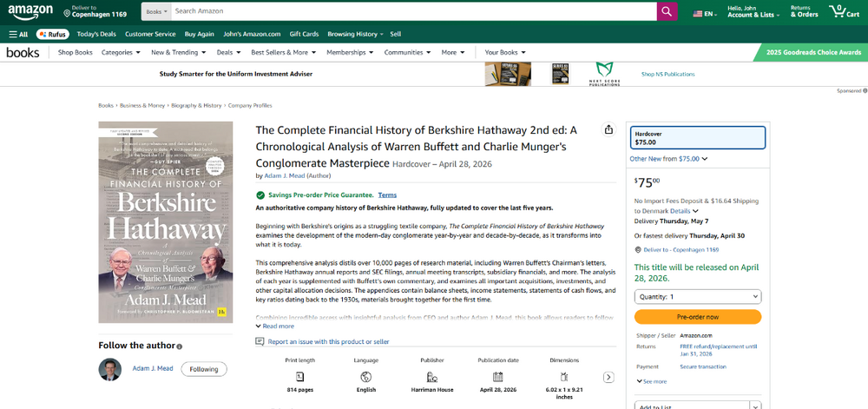The width and height of the screenshot is (868, 409).
Task: Click the Amazon logo
Action: coord(30,11)
